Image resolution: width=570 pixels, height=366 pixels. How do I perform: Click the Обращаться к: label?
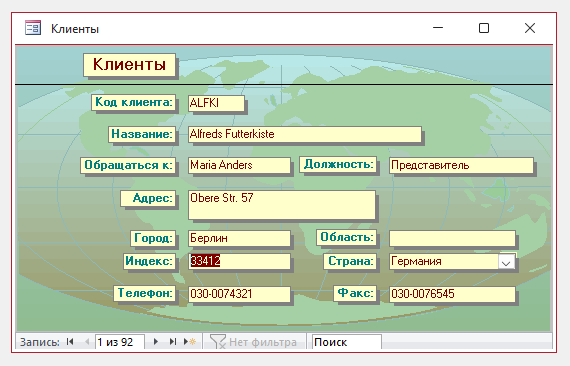(x=128, y=165)
